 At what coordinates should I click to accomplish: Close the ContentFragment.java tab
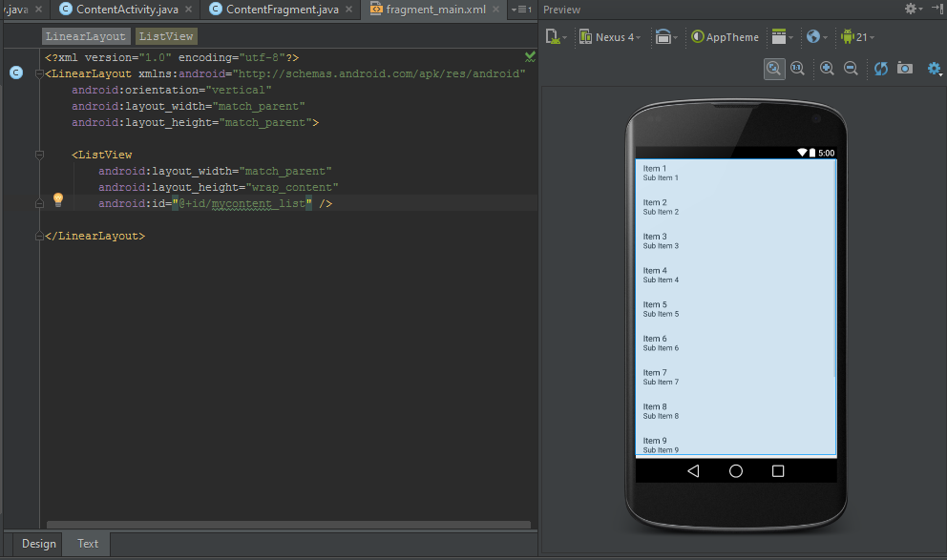[348, 9]
